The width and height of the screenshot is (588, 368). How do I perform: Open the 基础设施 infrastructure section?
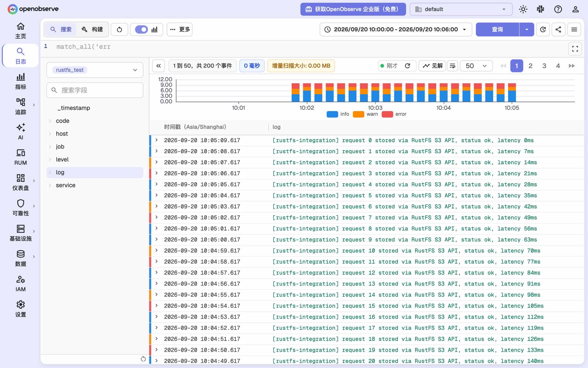pos(21,233)
